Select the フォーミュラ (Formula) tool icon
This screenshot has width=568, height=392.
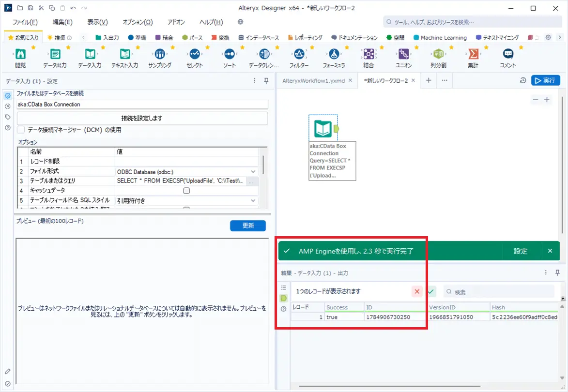click(x=334, y=54)
